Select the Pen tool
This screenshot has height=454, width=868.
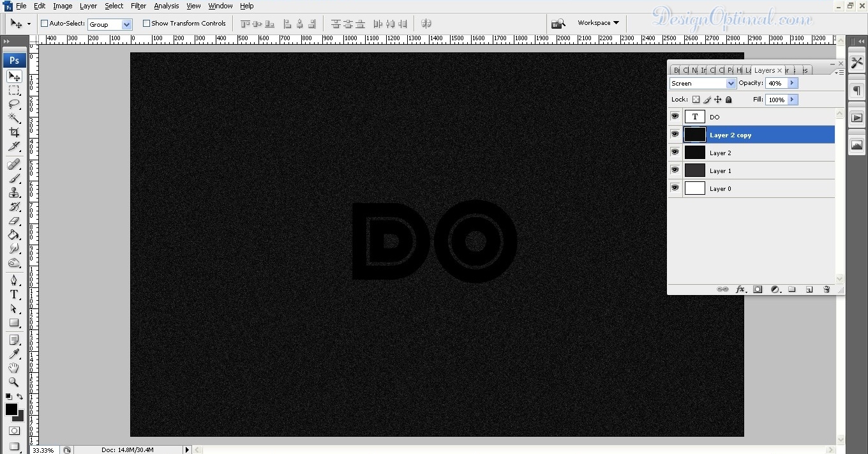[x=14, y=281]
